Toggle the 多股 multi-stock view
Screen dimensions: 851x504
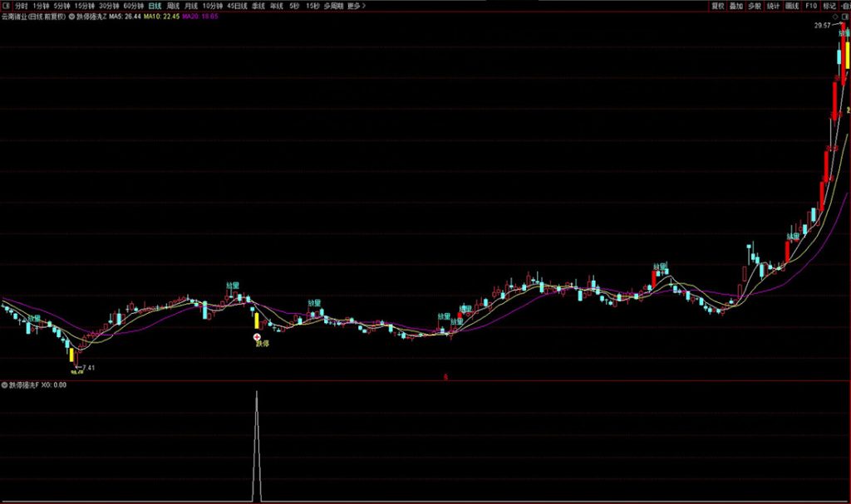pos(755,6)
